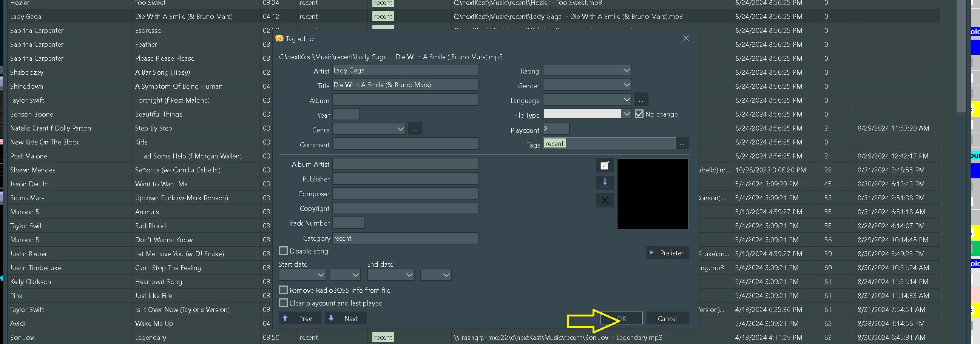Click the Album input field

405,100
